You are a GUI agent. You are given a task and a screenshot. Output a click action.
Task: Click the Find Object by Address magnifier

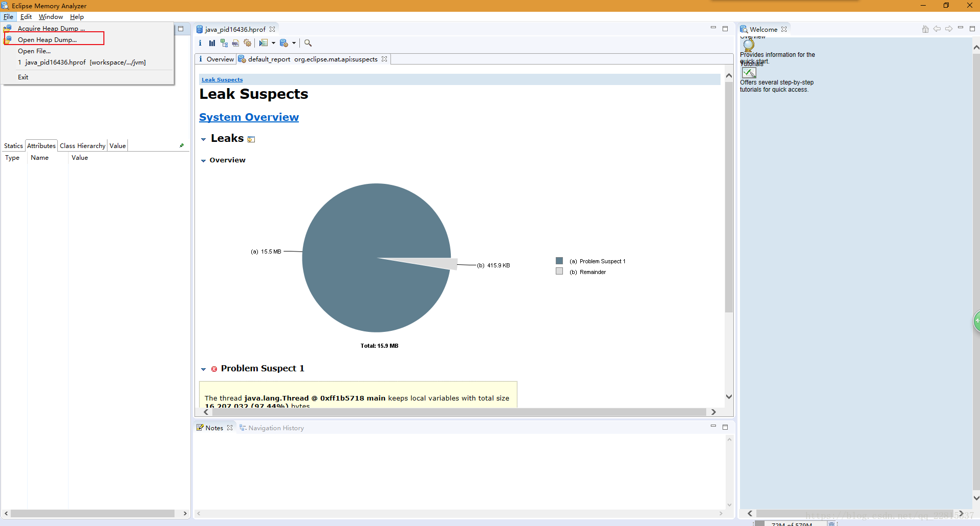pyautogui.click(x=308, y=43)
